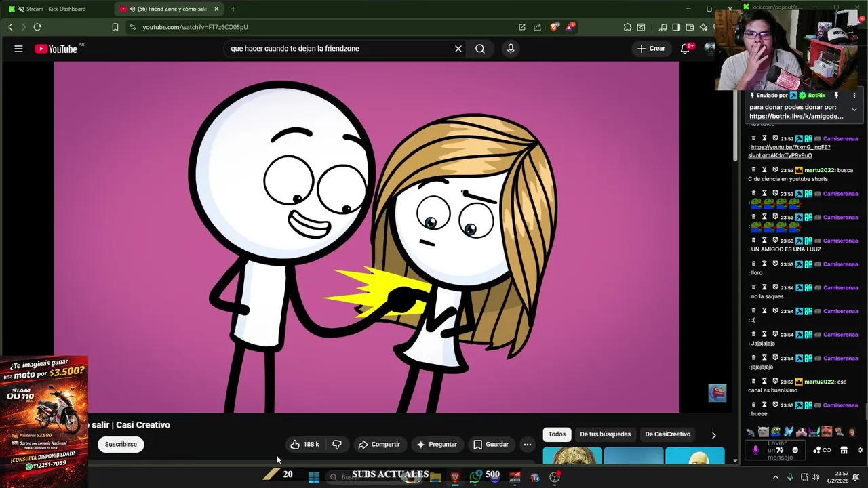Image resolution: width=868 pixels, height=488 pixels.
Task: Select the De CasiCreativo chip
Action: pyautogui.click(x=668, y=434)
